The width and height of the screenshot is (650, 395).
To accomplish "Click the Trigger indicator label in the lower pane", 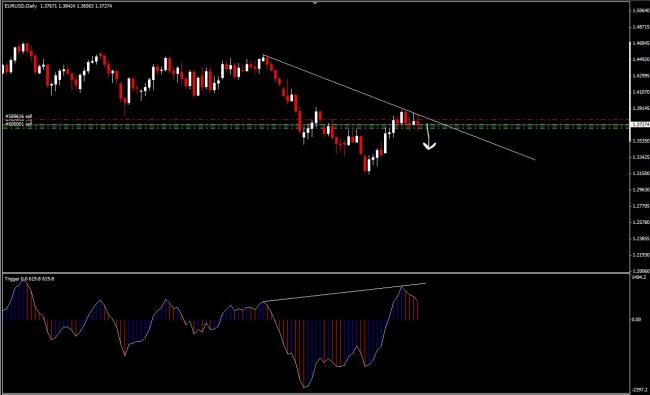I will pos(29,279).
